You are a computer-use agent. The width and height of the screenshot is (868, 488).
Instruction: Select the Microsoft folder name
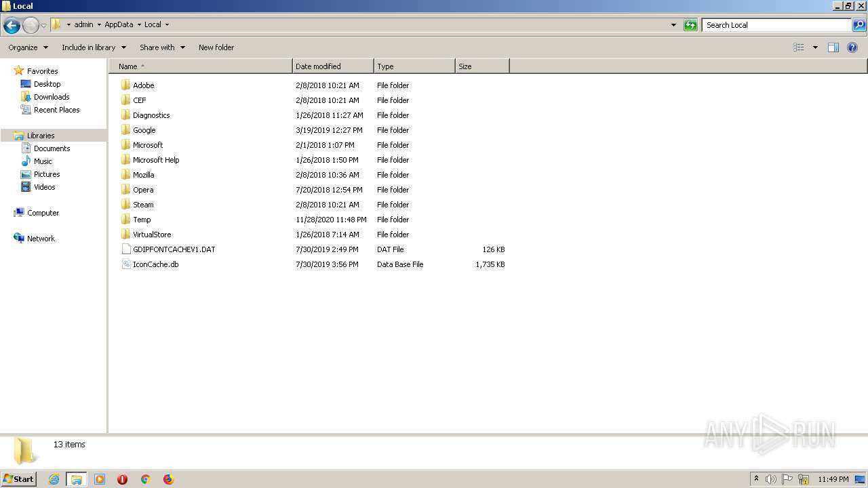tap(148, 145)
